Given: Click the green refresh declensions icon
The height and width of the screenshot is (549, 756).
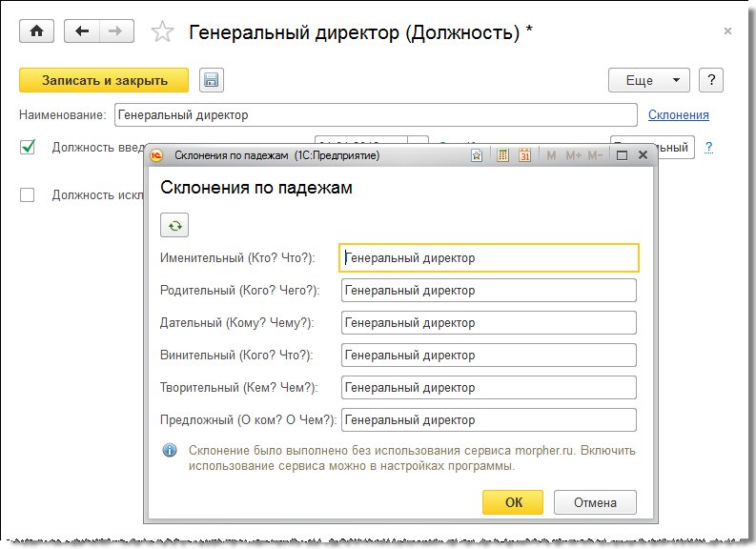Looking at the screenshot, I should pyautogui.click(x=174, y=225).
